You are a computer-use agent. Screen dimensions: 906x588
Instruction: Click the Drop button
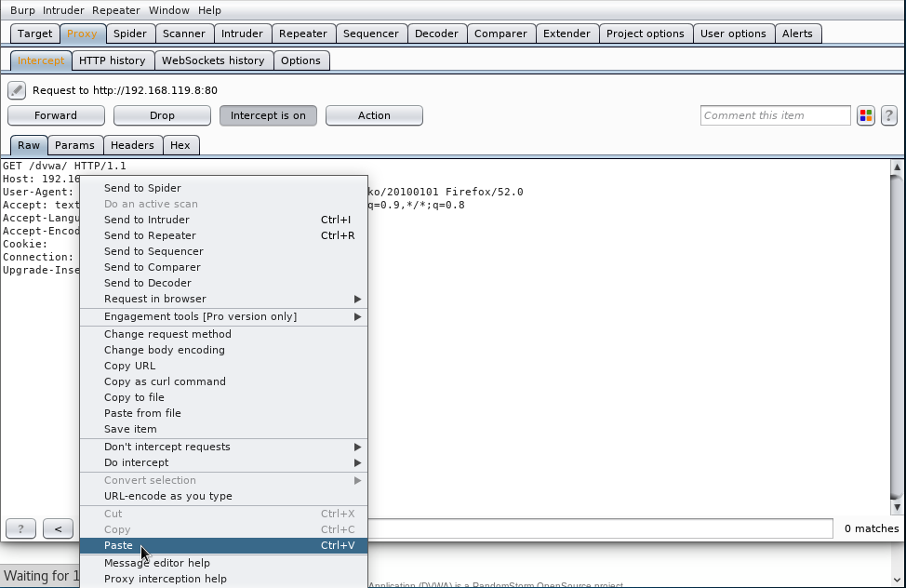(x=162, y=115)
